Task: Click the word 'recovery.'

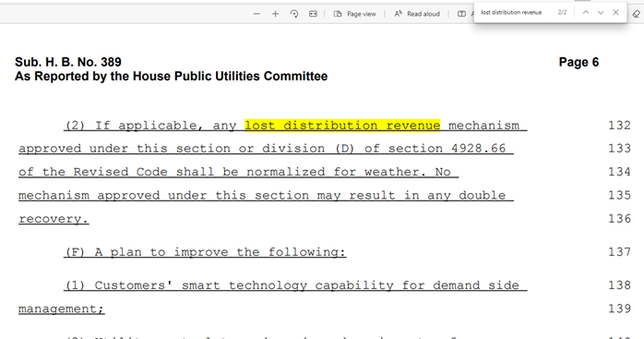Action: (54, 219)
